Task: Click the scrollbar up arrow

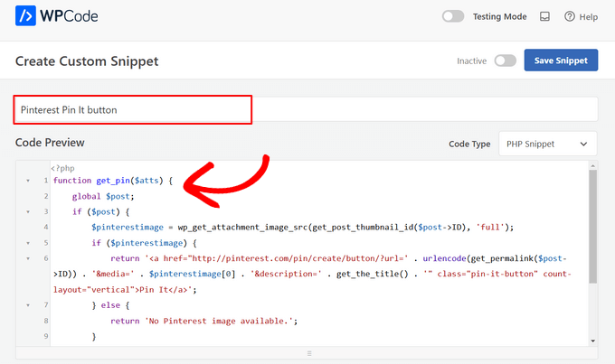Action: pyautogui.click(x=592, y=165)
